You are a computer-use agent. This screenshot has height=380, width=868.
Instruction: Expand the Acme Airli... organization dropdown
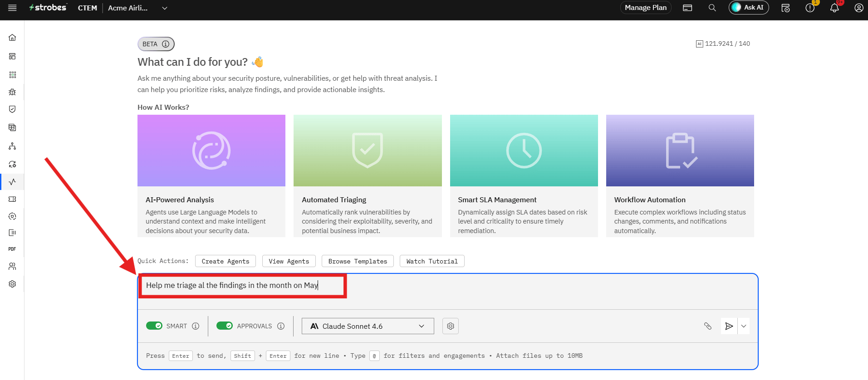(x=137, y=8)
